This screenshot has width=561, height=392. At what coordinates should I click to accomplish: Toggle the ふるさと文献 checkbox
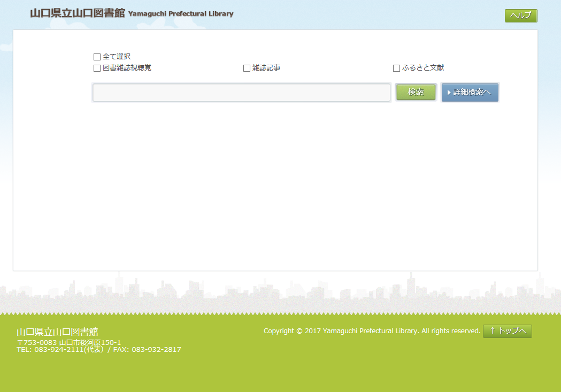(396, 68)
